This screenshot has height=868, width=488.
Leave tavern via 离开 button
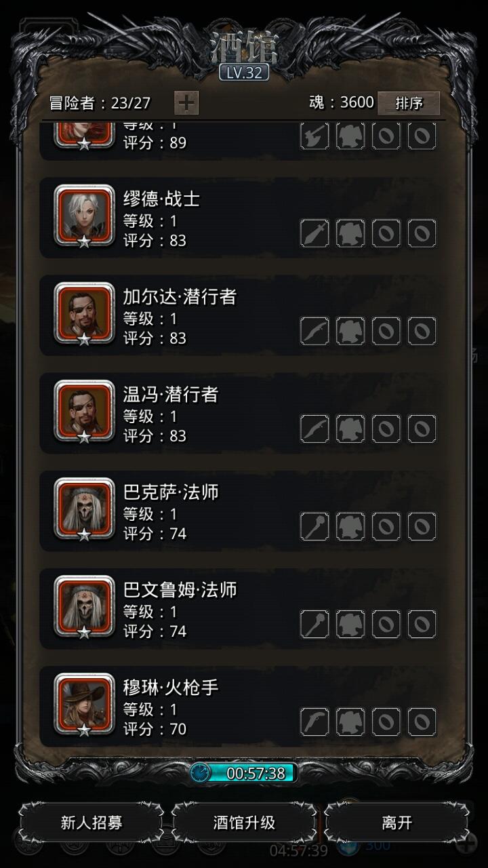pos(396,823)
